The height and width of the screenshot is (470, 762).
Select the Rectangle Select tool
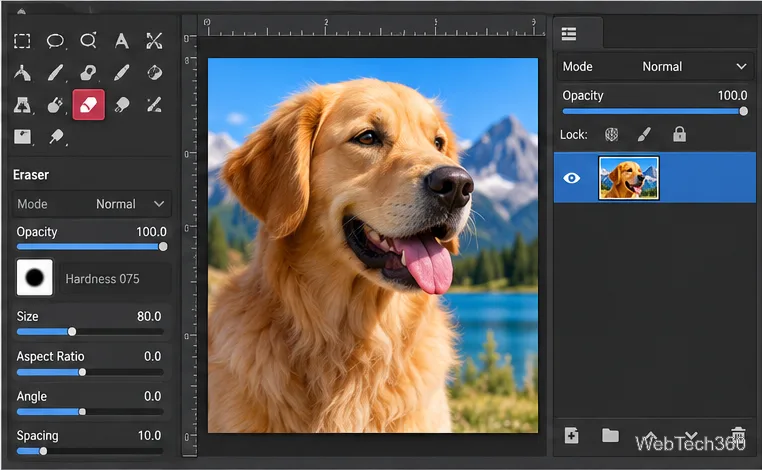click(22, 41)
